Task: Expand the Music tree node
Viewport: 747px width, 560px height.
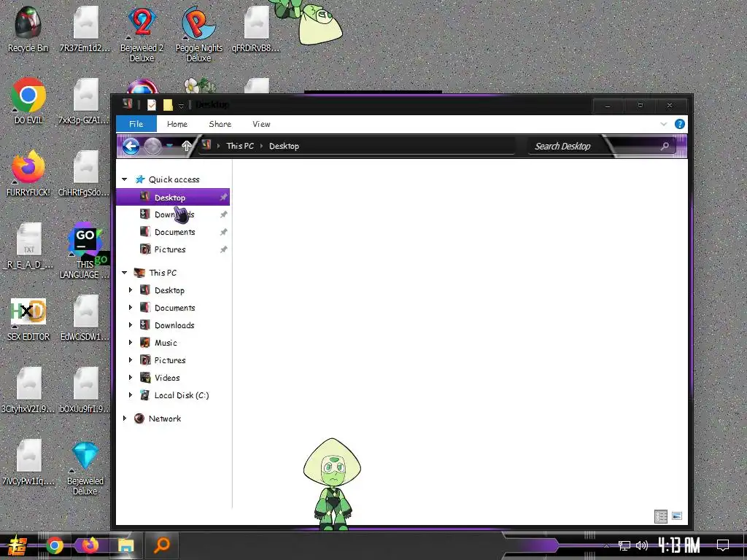Action: click(x=131, y=343)
